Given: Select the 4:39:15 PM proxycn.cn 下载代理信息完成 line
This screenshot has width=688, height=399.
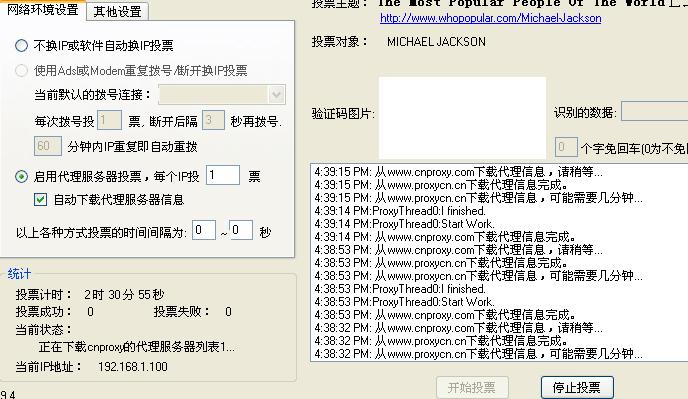Looking at the screenshot, I should click(x=441, y=185).
